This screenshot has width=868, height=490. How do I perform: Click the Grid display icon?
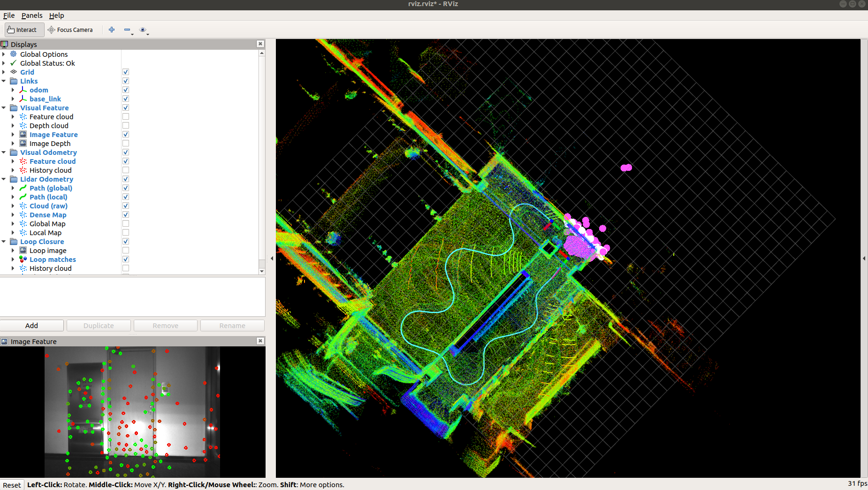pyautogui.click(x=14, y=72)
